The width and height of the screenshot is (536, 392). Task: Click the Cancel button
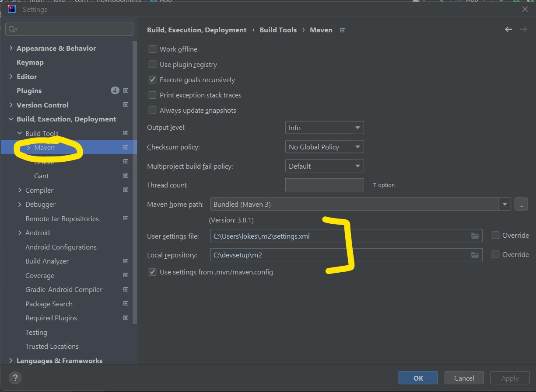pyautogui.click(x=464, y=378)
